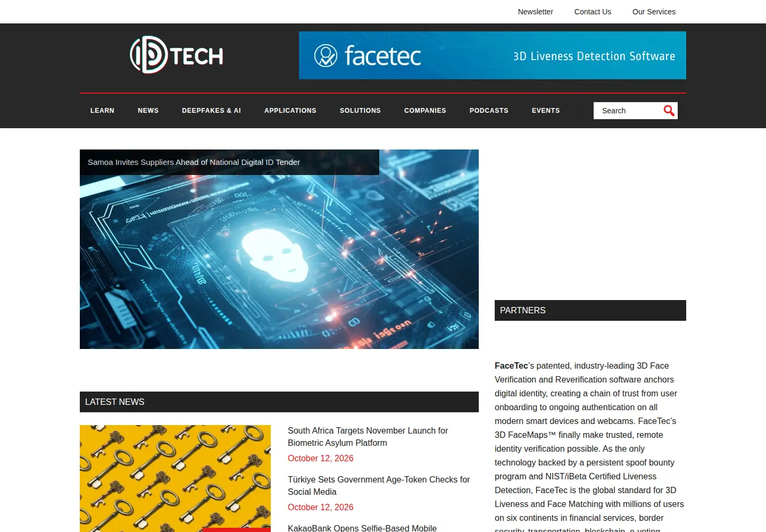Open the ID Tech logo homepage
The height and width of the screenshot is (532, 766).
point(177,55)
